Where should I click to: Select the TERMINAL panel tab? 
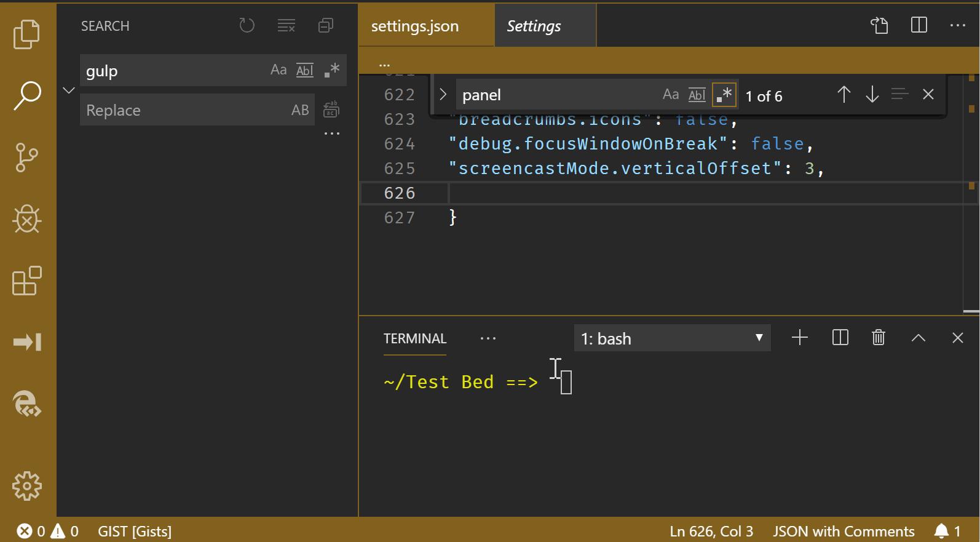pyautogui.click(x=415, y=339)
